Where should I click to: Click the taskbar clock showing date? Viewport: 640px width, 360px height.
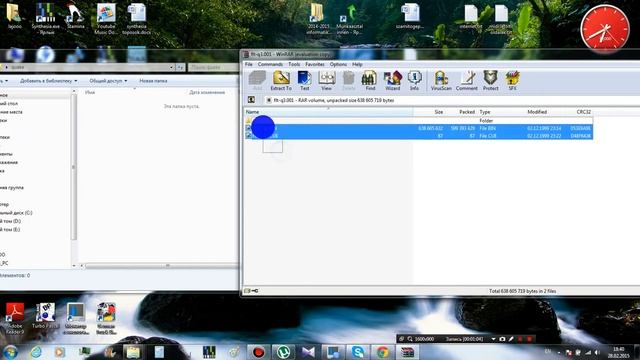pyautogui.click(x=619, y=352)
